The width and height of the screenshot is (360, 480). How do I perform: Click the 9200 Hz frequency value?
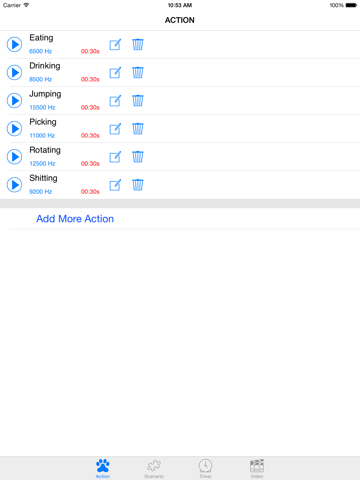tap(40, 191)
